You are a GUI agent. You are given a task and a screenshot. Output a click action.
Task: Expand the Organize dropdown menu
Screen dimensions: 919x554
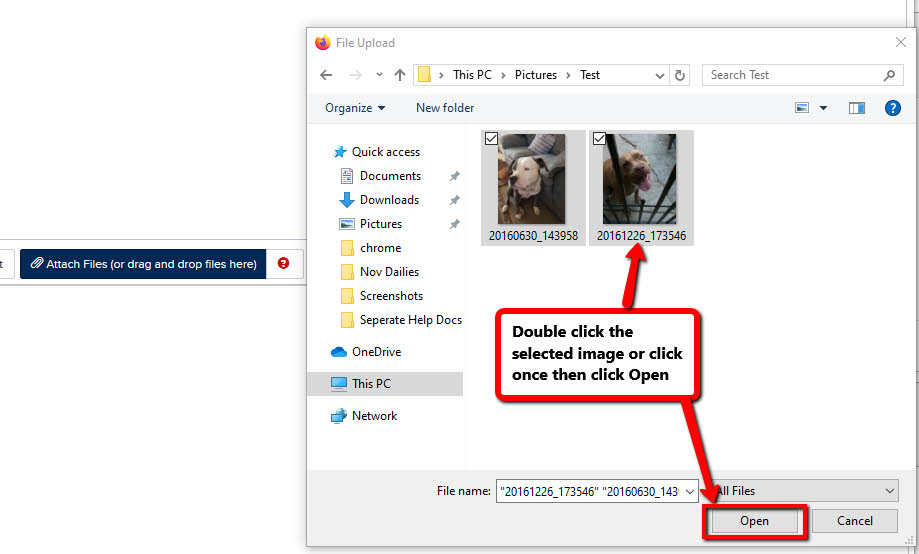pyautogui.click(x=355, y=108)
